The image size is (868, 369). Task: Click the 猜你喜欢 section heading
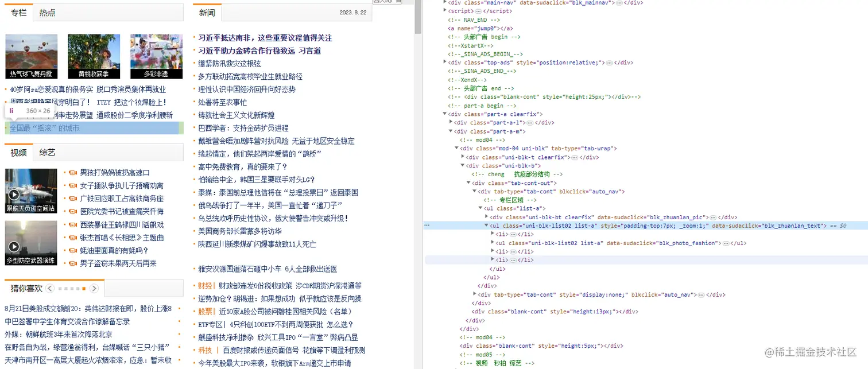coord(26,288)
